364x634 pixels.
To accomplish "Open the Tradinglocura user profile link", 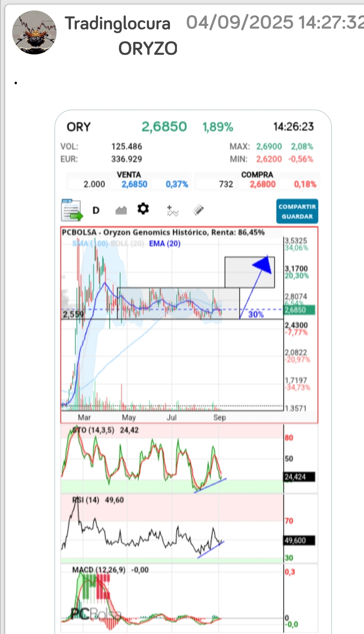I will tap(118, 24).
